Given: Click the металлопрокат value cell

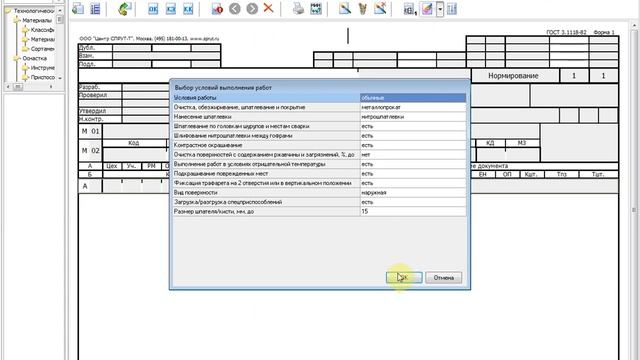Looking at the screenshot, I should pyautogui.click(x=413, y=107).
